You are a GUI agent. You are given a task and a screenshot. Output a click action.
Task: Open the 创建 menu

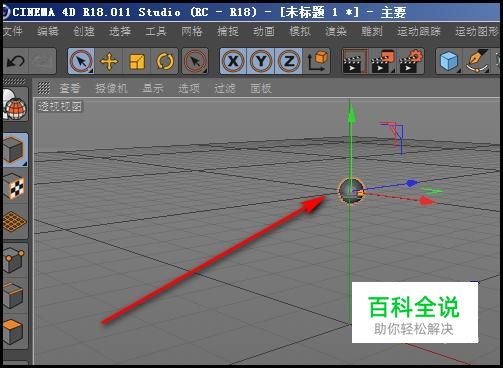pyautogui.click(x=84, y=32)
